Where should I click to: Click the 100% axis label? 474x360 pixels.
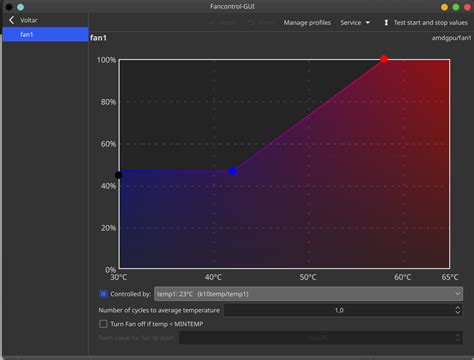106,60
